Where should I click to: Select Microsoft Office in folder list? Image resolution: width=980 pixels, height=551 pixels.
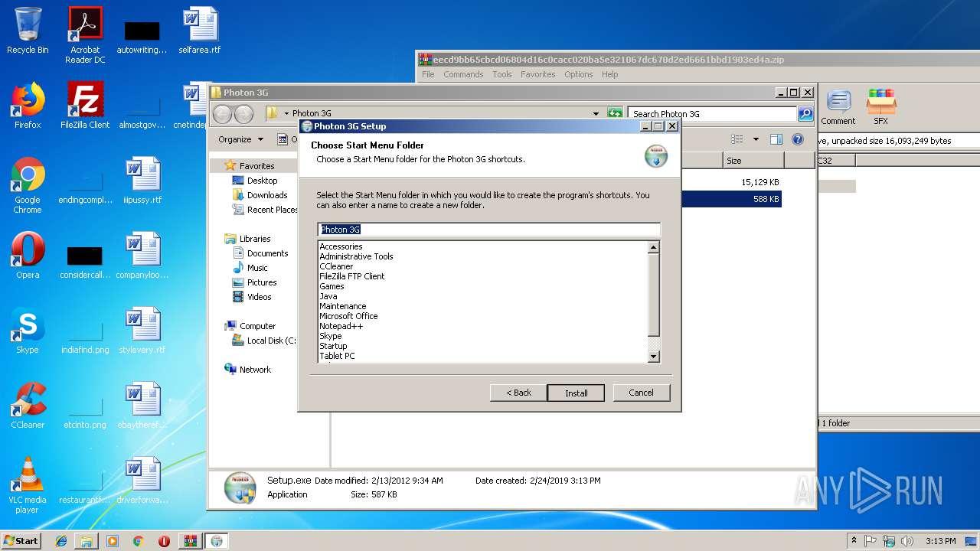click(348, 316)
